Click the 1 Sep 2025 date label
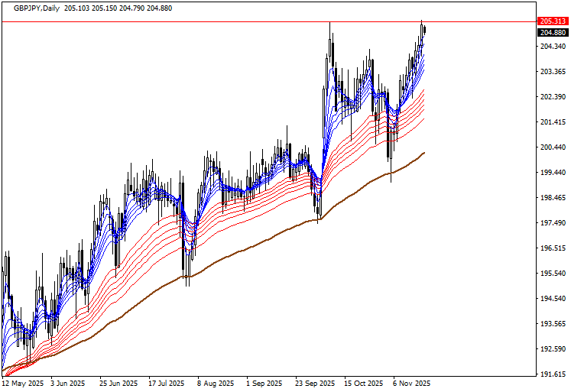571x392 pixels. [x=265, y=382]
